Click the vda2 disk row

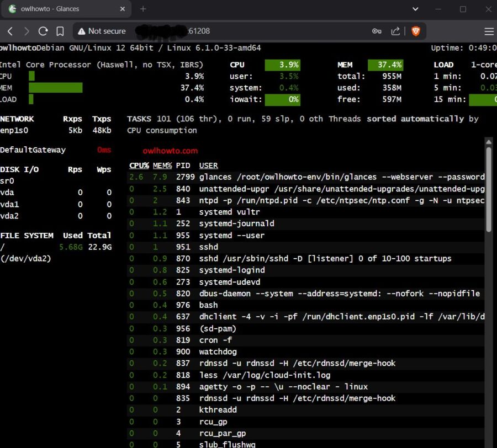pos(56,216)
